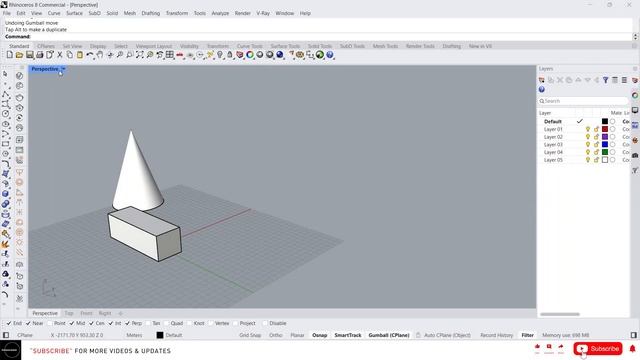Toggle the End osnap checkbox

(9, 323)
